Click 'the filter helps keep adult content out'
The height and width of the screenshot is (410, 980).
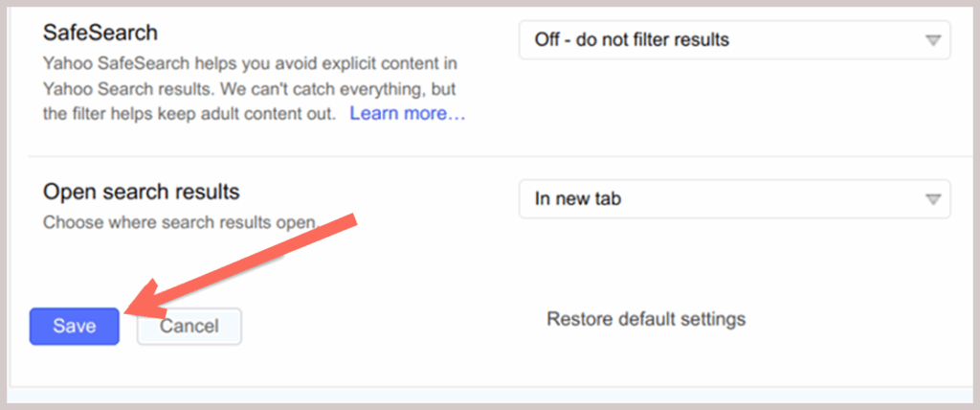189,114
